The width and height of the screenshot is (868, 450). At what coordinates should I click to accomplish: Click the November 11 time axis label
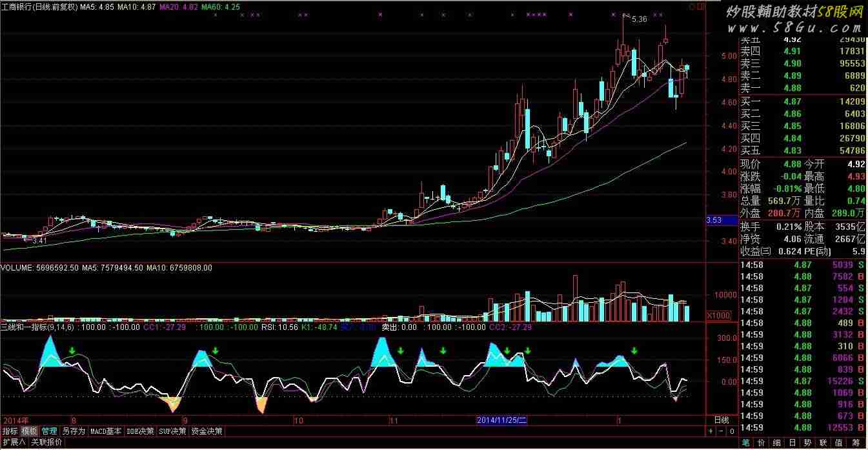[393, 420]
